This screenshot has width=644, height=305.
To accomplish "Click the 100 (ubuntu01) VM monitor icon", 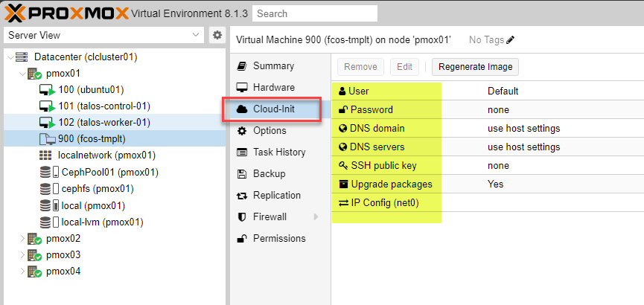I will (46, 90).
